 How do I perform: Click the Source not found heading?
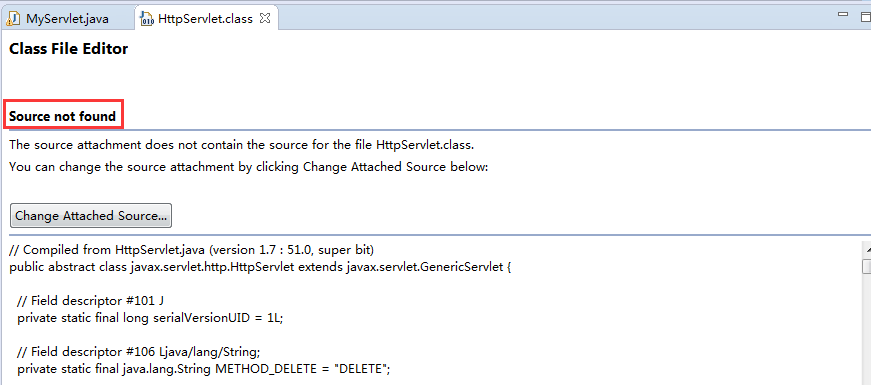click(x=62, y=117)
